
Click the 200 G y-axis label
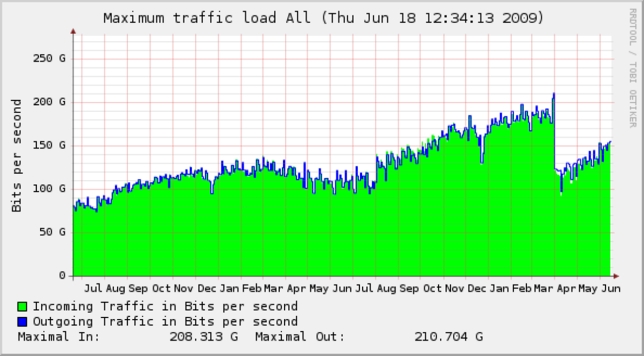click(49, 102)
